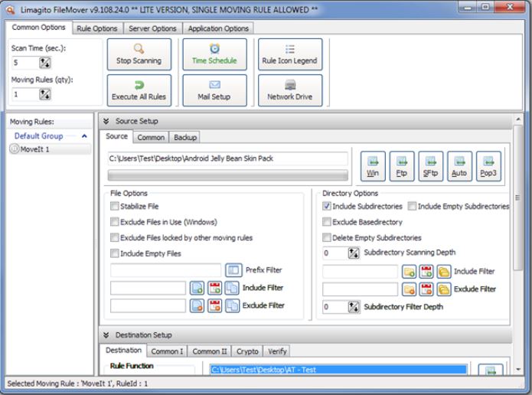Adjust Subdirectory Scanning Depth spinner
The height and width of the screenshot is (395, 532).
click(x=354, y=253)
